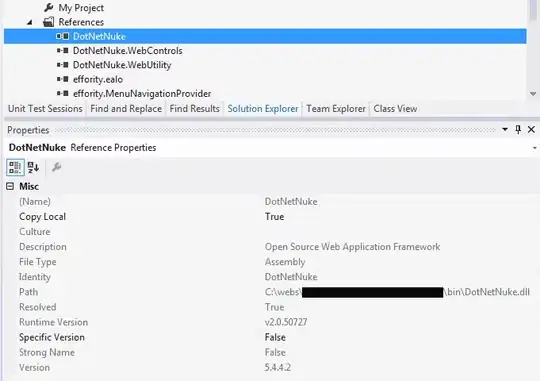Click the Resolved property label
Screen dimensions: 540x381
tap(38, 307)
